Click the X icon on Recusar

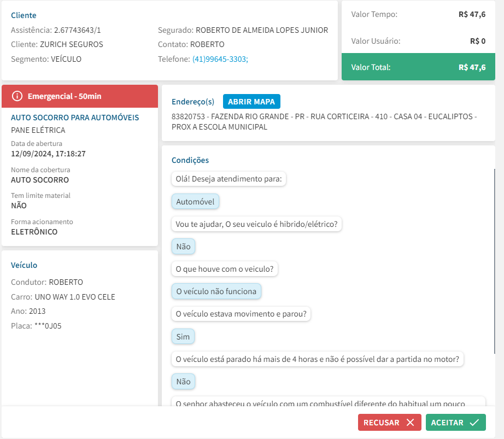(x=410, y=423)
